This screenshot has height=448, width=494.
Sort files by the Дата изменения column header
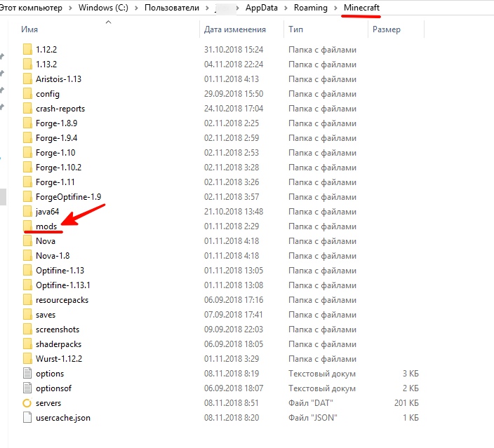click(234, 29)
